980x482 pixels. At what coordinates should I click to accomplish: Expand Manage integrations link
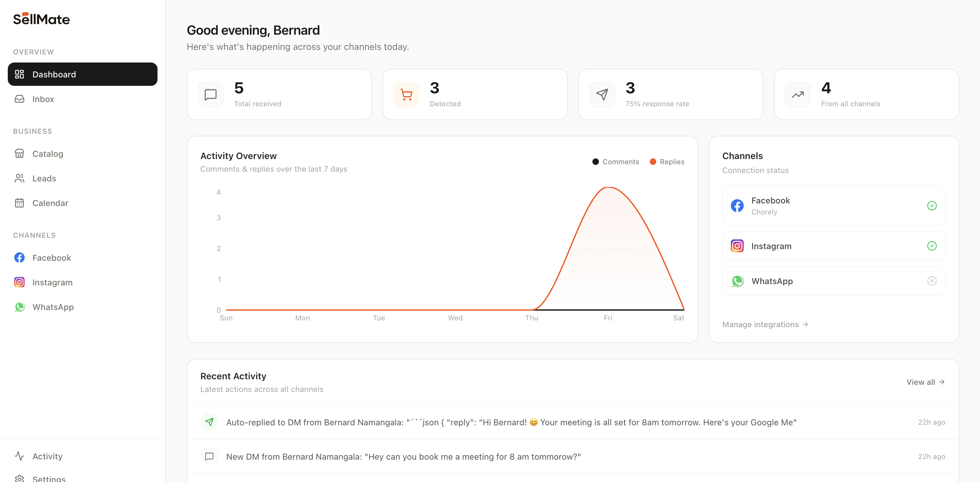(x=765, y=324)
